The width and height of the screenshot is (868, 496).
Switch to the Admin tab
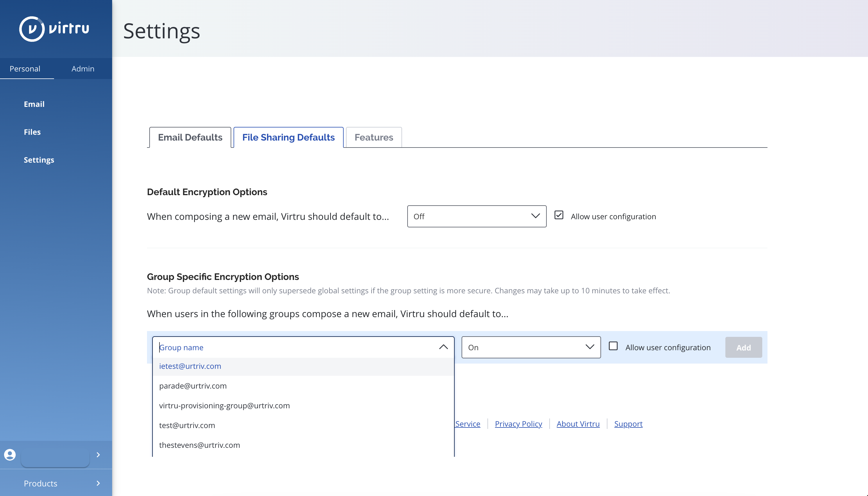(x=83, y=69)
